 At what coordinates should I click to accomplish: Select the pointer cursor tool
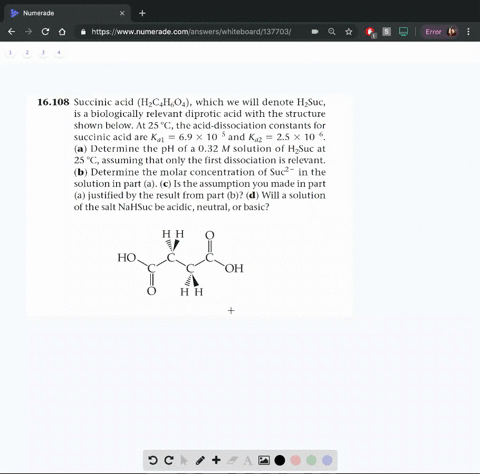[x=184, y=460]
